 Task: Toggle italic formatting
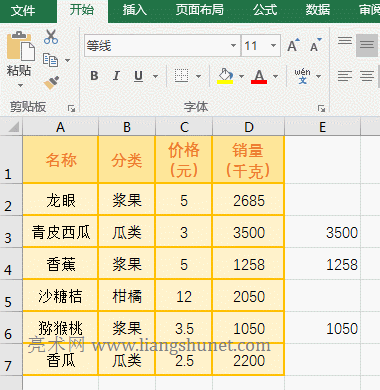point(116,76)
